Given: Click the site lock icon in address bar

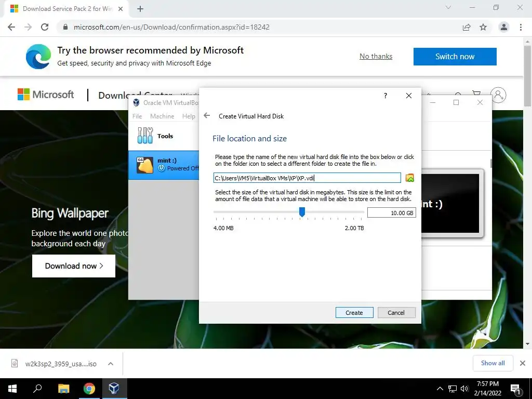Looking at the screenshot, I should pyautogui.click(x=65, y=27).
